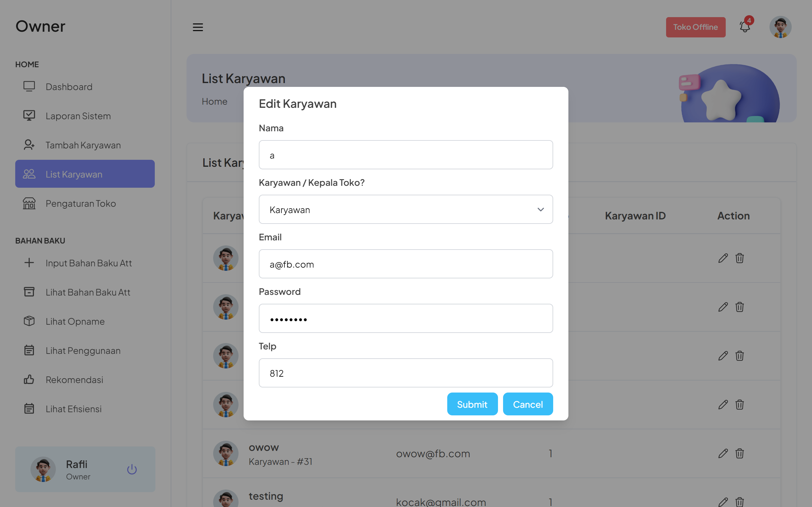
Task: Open Pengaturan Toko via its store icon
Action: 29,203
